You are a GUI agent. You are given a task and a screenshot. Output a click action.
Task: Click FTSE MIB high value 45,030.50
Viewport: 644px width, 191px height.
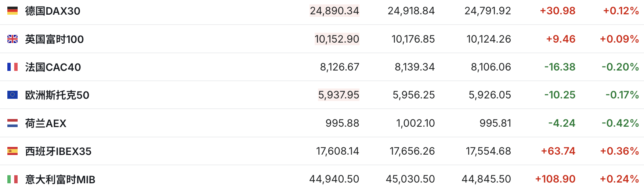tap(410, 179)
